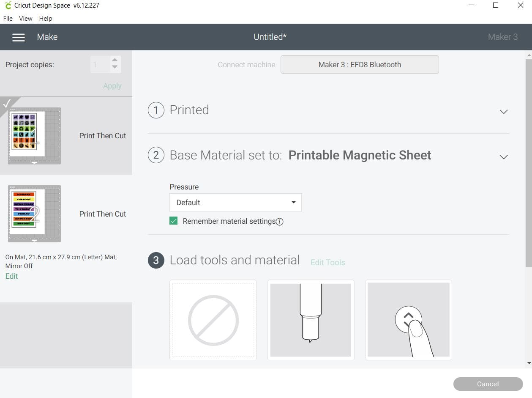
Task: Click the Load tools and material heading
Action: click(235, 260)
